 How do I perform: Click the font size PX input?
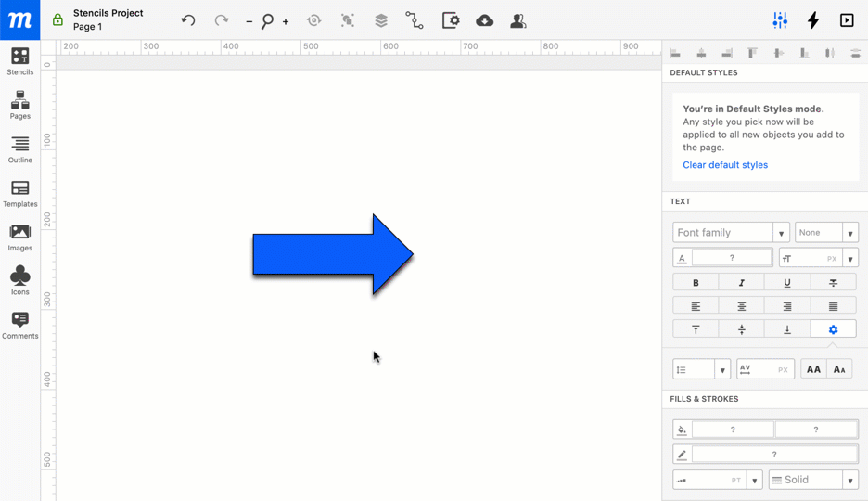tap(811, 259)
